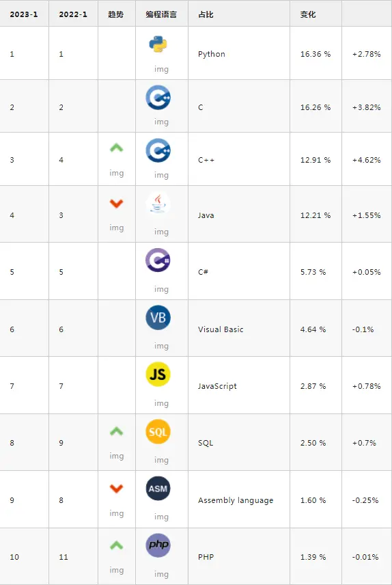Click the yellow JS logo

158,375
